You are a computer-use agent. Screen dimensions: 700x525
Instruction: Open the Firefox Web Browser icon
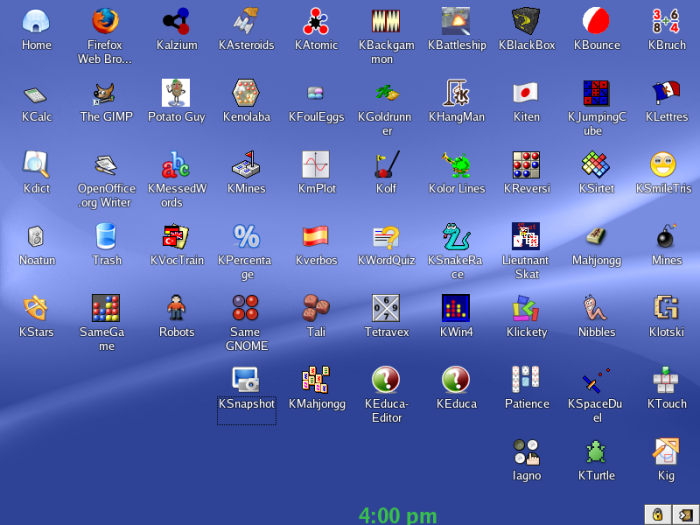coord(106,21)
